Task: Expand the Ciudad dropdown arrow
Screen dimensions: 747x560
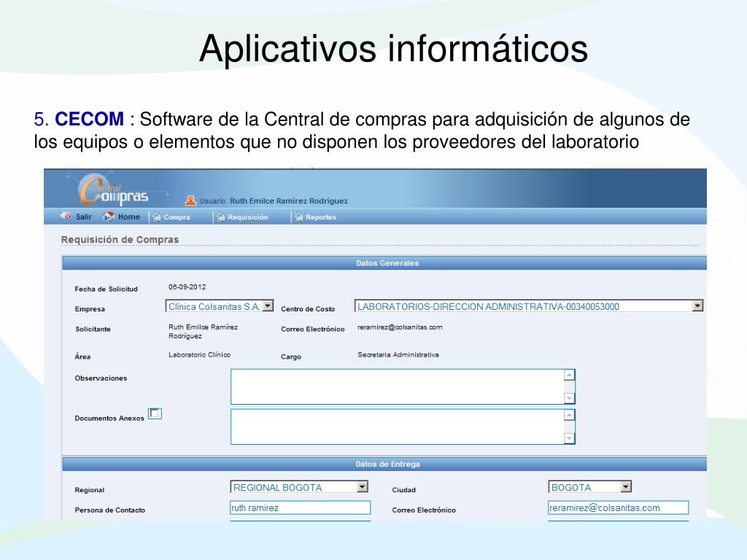Action: (x=626, y=486)
